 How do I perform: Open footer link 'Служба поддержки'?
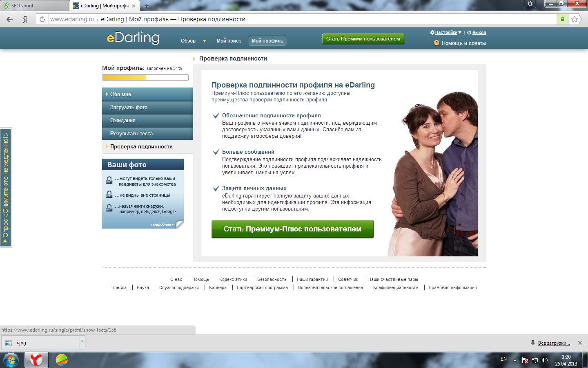click(179, 287)
